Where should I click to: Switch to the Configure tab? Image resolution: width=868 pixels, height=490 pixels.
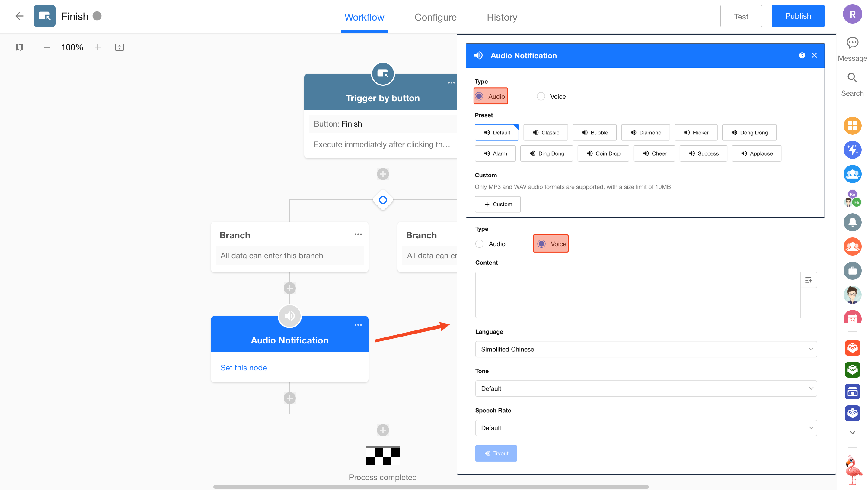(435, 17)
